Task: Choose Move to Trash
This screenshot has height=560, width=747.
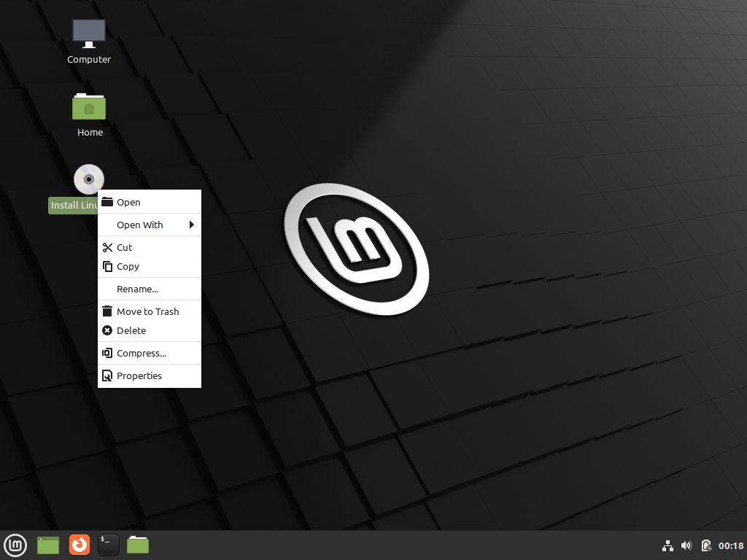Action: 150,312
